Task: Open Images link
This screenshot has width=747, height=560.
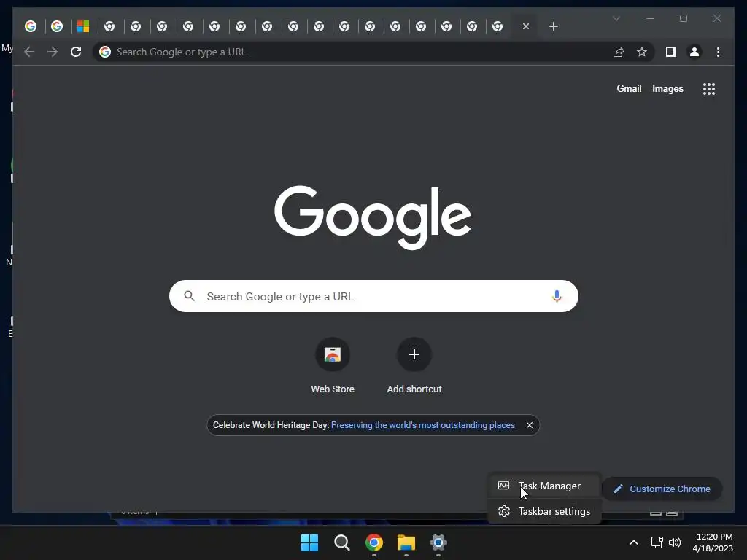Action: click(667, 88)
